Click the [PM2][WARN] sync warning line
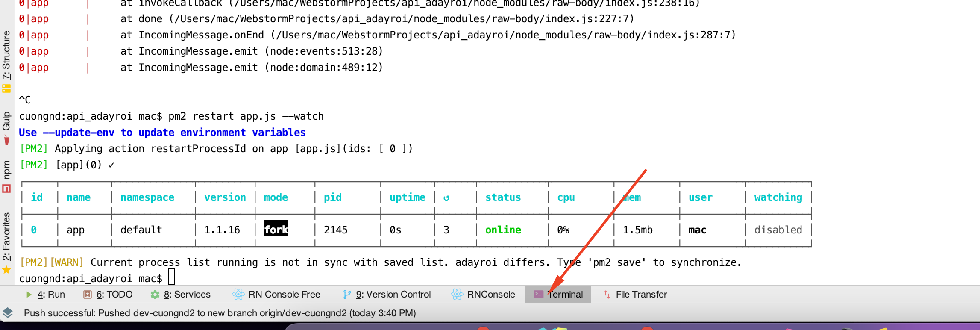The width and height of the screenshot is (980, 330). [380, 262]
